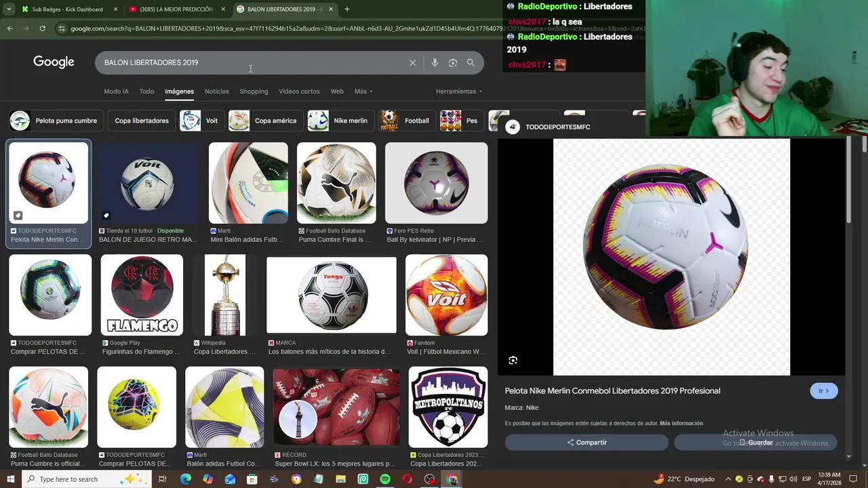Filter by Copa libertadores chip
Viewport: 868px width, 488px height.
pyautogui.click(x=142, y=121)
